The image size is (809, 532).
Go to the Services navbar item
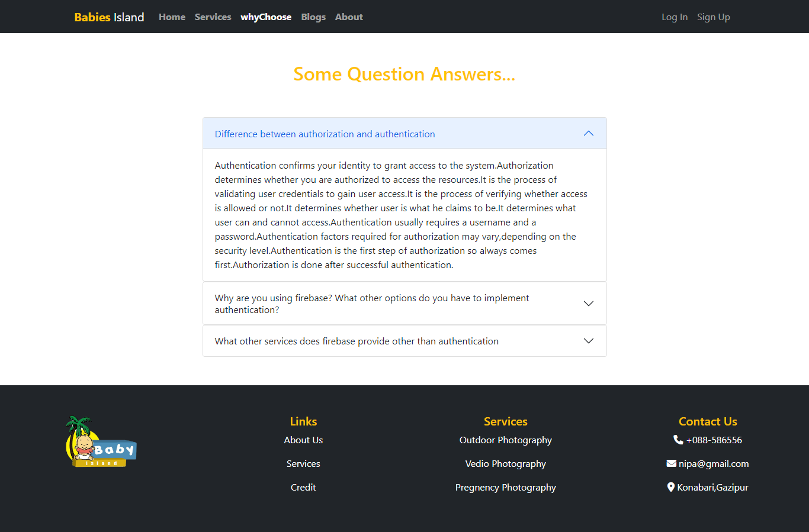pos(213,17)
